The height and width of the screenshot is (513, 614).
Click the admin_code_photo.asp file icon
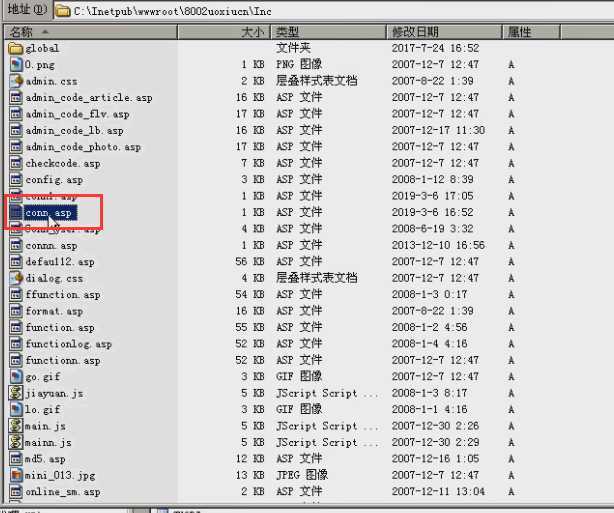click(x=16, y=147)
